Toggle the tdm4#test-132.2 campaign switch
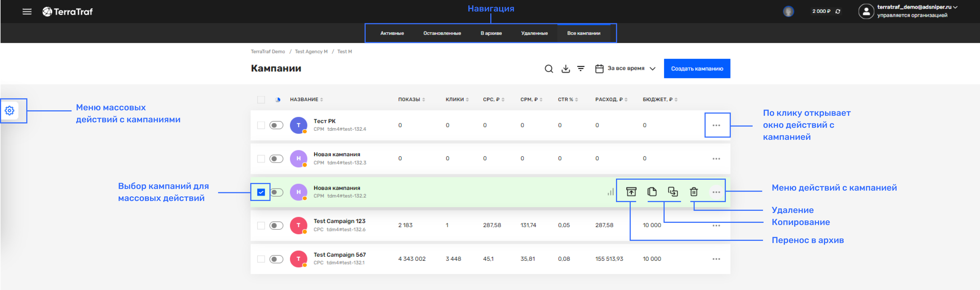Screen dimensions: 980x290 click(276, 192)
